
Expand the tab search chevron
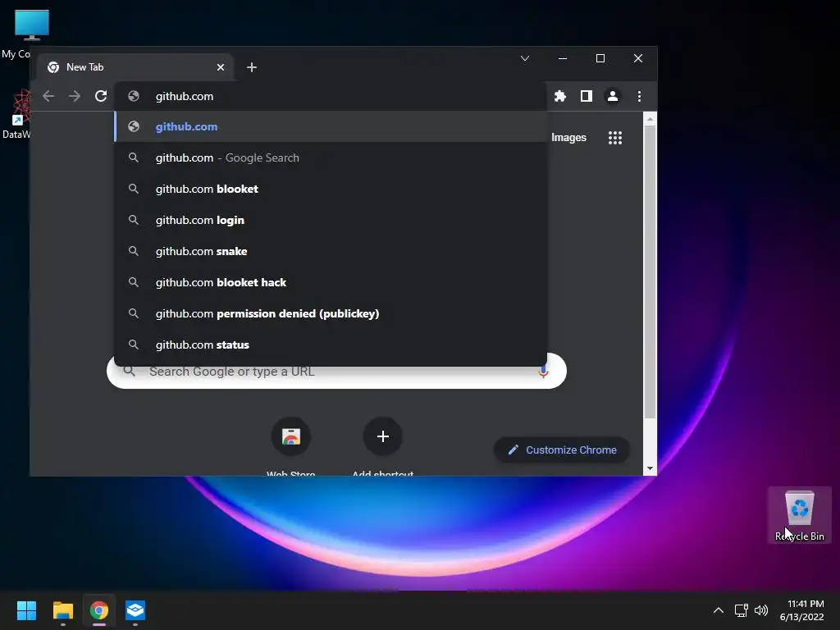[525, 58]
